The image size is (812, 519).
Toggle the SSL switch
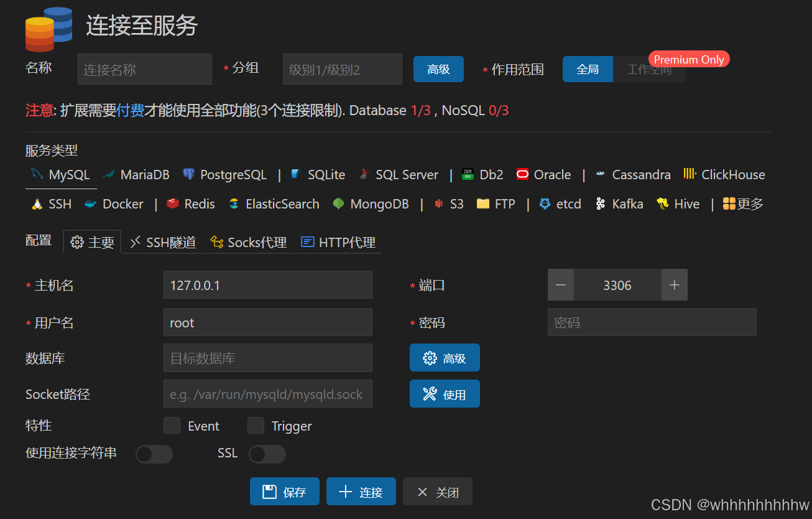coord(267,454)
